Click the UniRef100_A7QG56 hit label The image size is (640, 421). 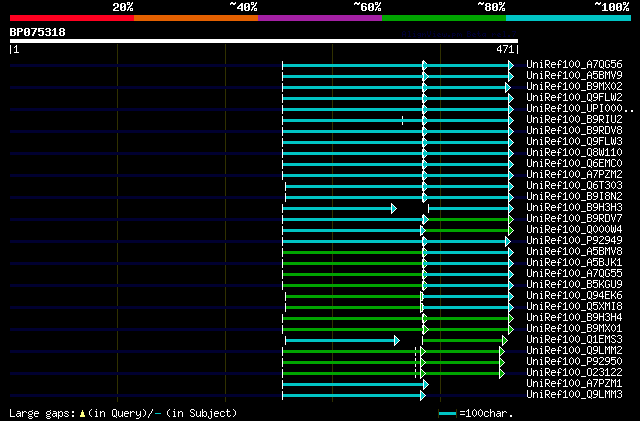click(574, 65)
